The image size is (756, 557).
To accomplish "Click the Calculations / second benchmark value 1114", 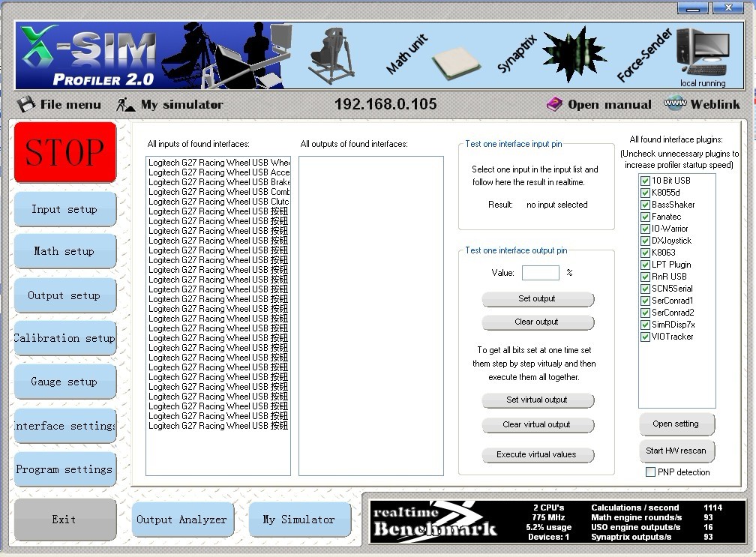I will (712, 508).
